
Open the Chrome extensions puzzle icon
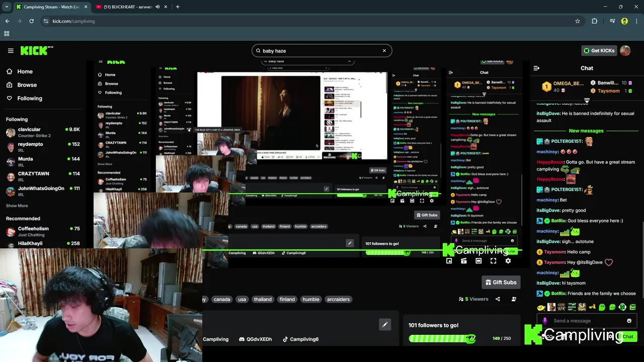[x=595, y=21]
